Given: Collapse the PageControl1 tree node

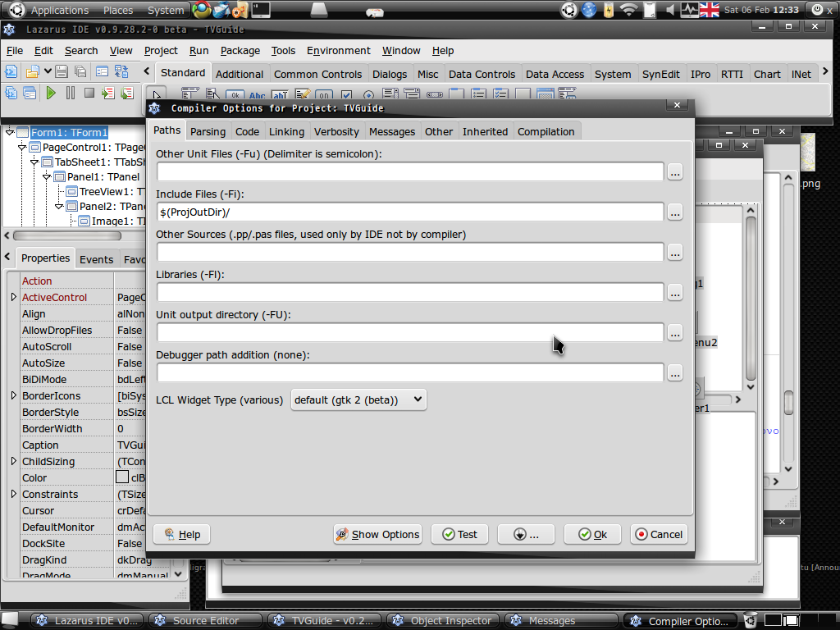Looking at the screenshot, I should [x=22, y=147].
